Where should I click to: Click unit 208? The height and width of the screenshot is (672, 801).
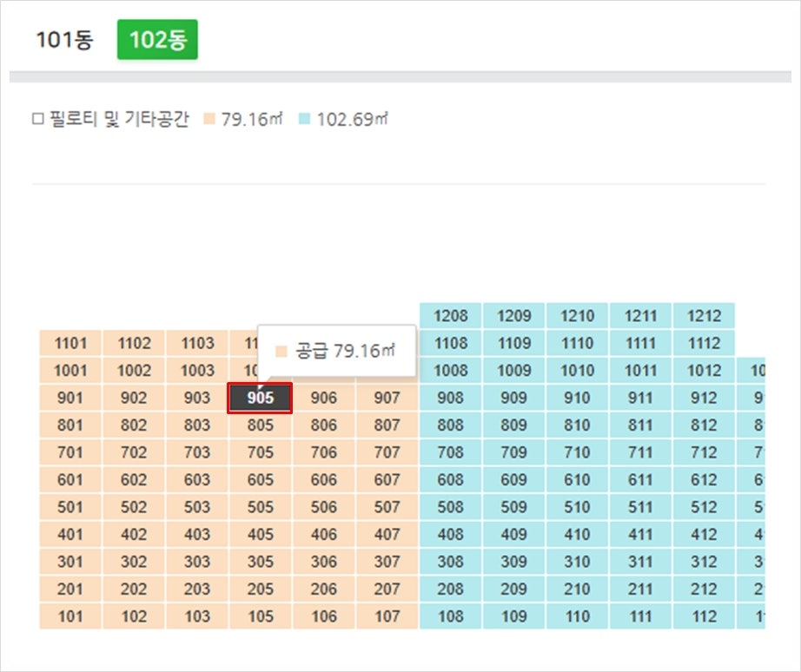tap(450, 589)
